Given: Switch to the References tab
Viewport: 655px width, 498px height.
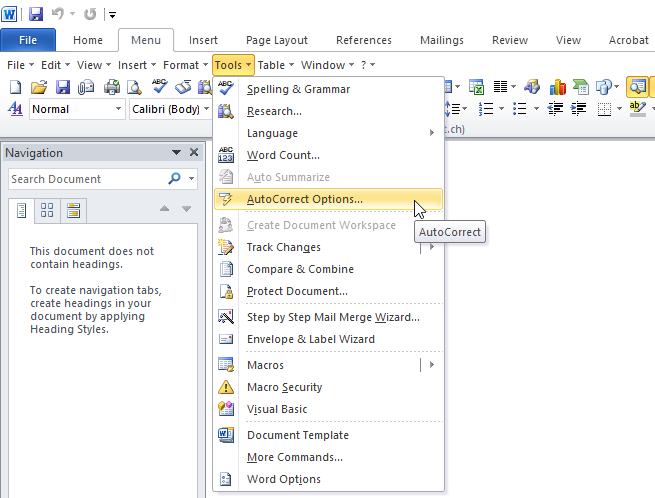Looking at the screenshot, I should 364,40.
